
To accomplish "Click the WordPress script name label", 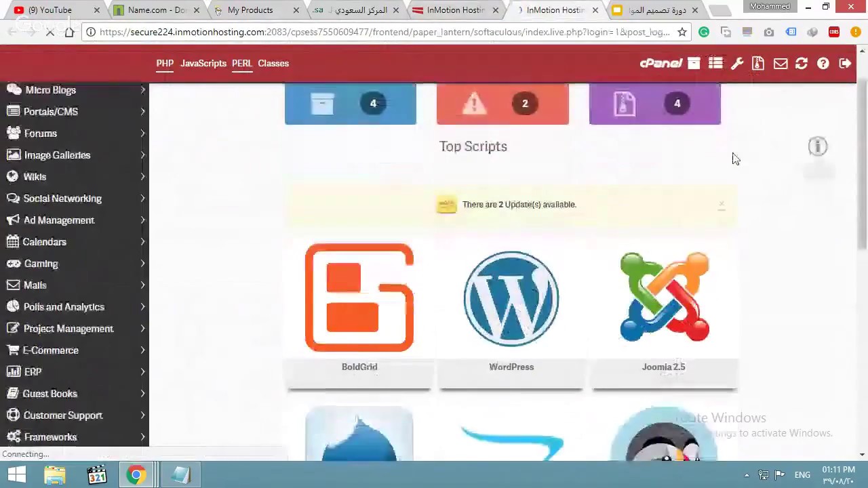I will point(511,367).
